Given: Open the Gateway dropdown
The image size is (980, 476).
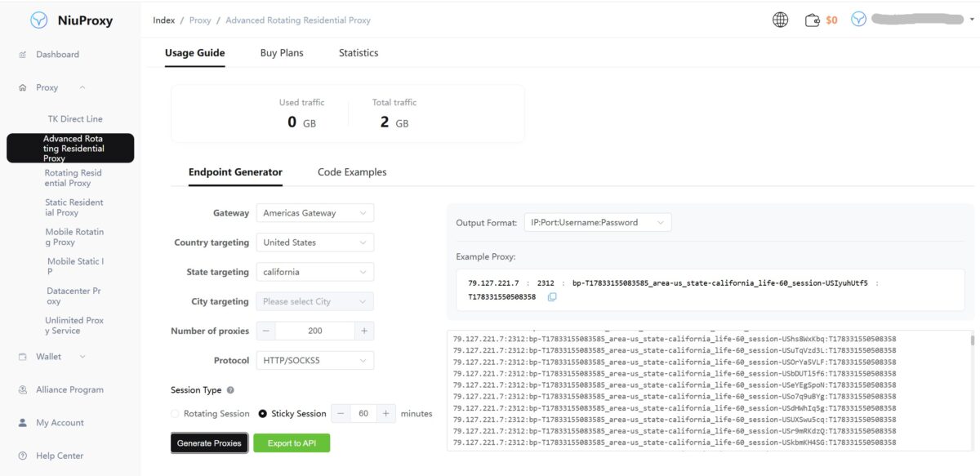Looking at the screenshot, I should pos(315,213).
